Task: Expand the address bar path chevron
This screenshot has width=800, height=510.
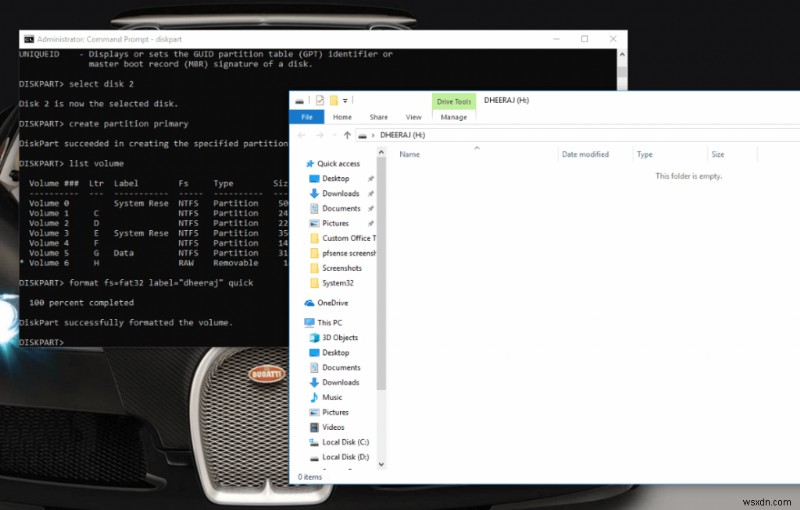Action: coord(373,135)
